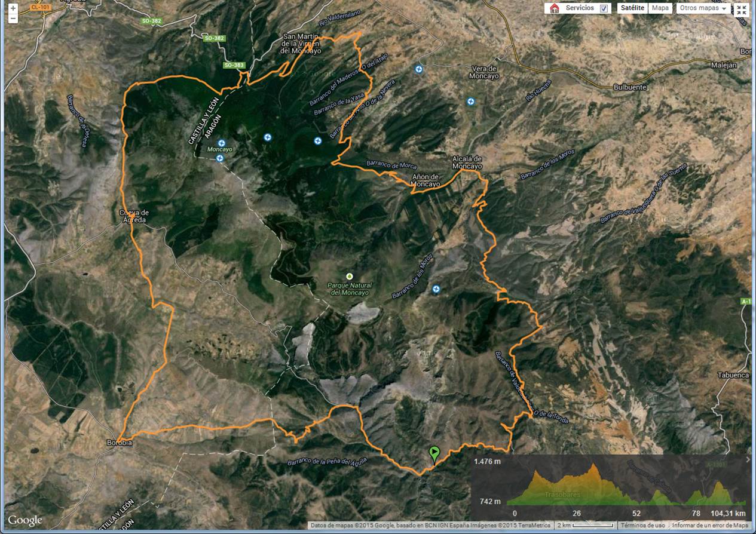Image resolution: width=756 pixels, height=534 pixels.
Task: Zoom in with the plus button
Action: click(13, 8)
